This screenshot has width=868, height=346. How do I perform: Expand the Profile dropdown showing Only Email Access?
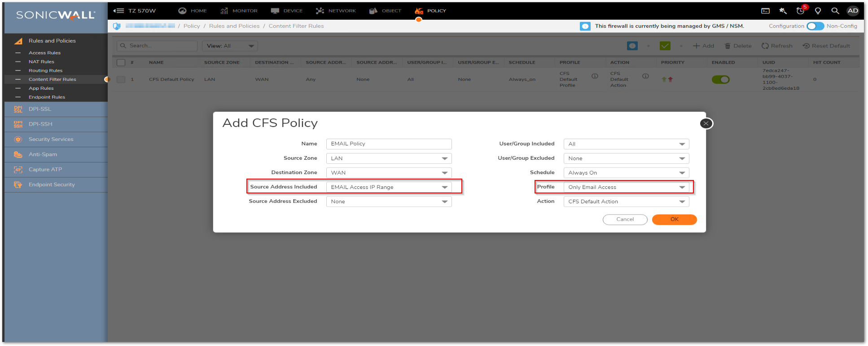click(626, 187)
